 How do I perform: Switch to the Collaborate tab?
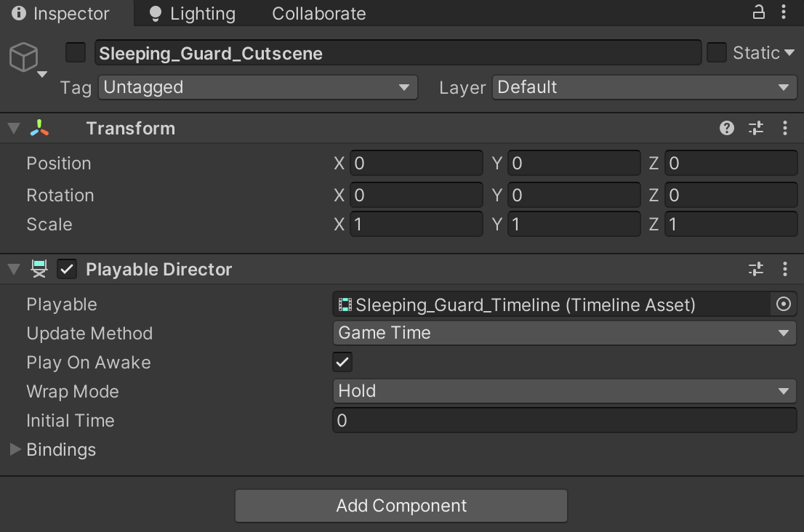tap(319, 13)
